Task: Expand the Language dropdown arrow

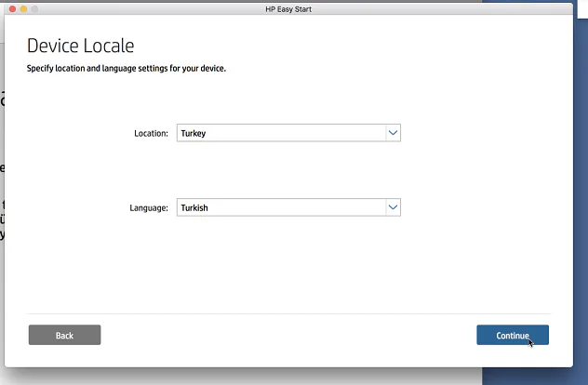Action: pyautogui.click(x=393, y=207)
